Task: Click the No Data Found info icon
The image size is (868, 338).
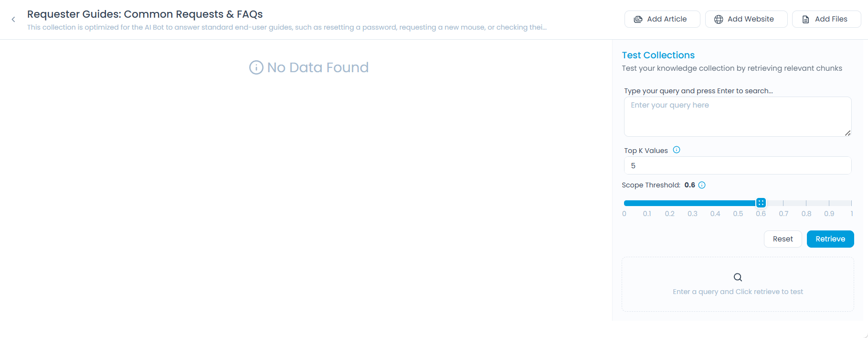Action: pos(256,67)
